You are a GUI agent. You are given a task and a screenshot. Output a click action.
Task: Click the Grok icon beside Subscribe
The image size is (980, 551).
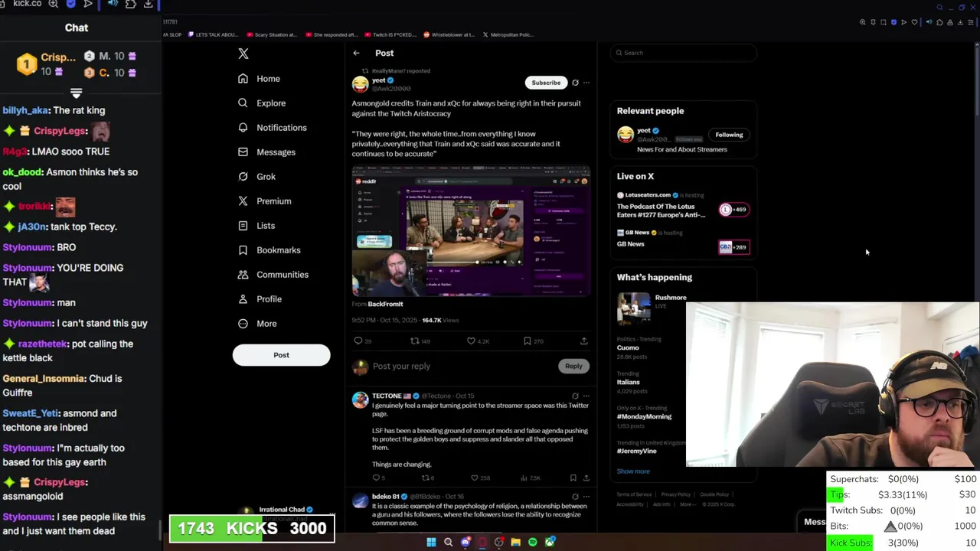[x=575, y=83]
